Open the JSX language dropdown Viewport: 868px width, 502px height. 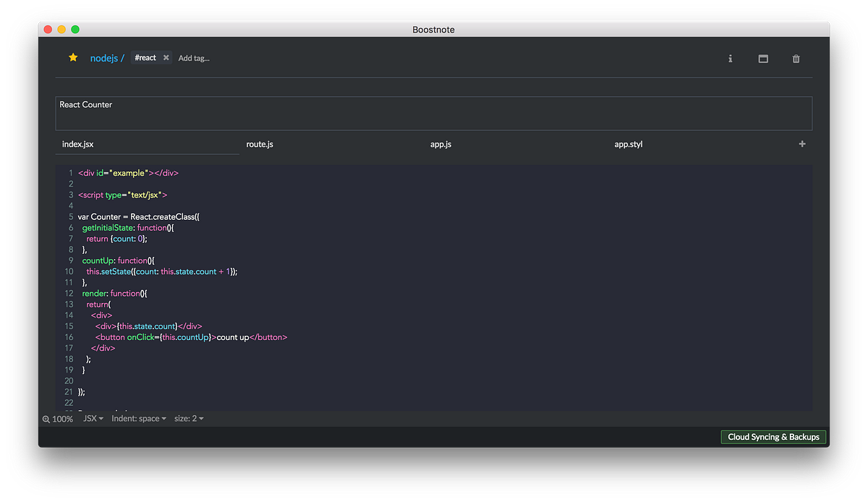93,419
